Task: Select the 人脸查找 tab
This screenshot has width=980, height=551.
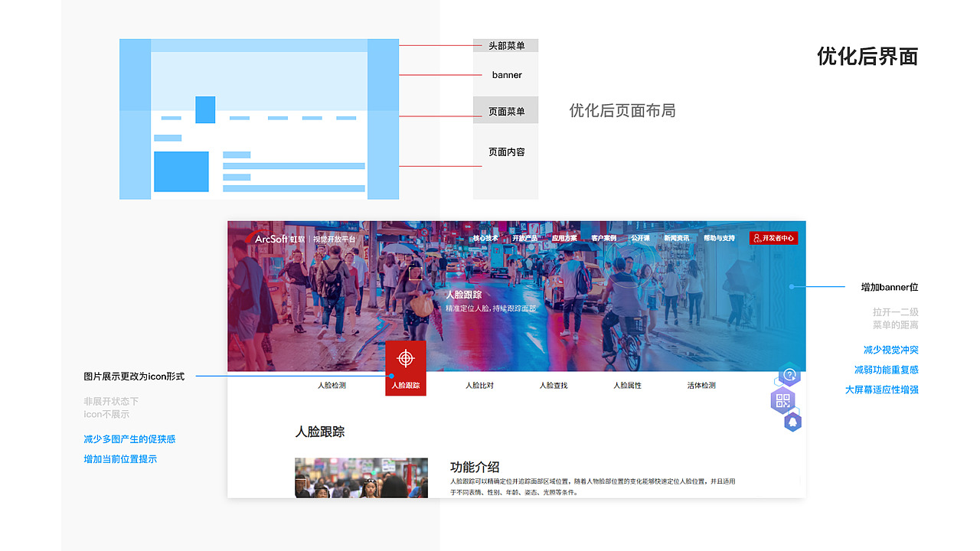Action: coord(553,385)
